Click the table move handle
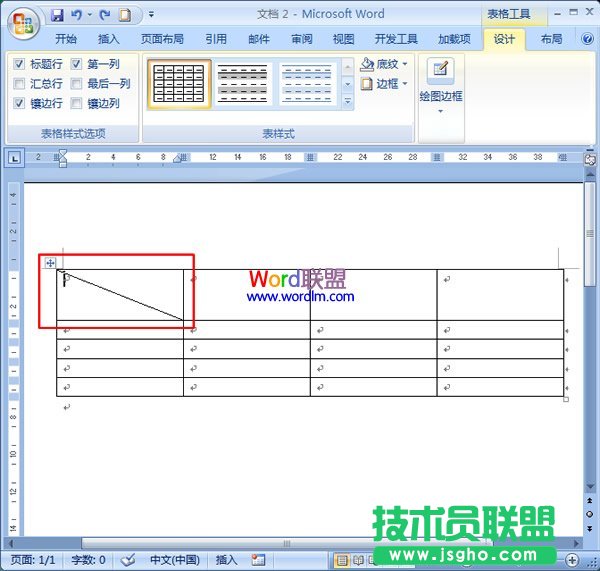 [50, 262]
